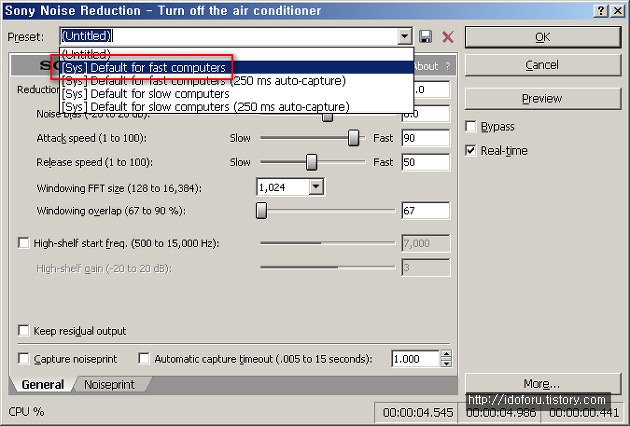The width and height of the screenshot is (630, 426).
Task: Click the Attack speed value field
Action: (x=426, y=138)
